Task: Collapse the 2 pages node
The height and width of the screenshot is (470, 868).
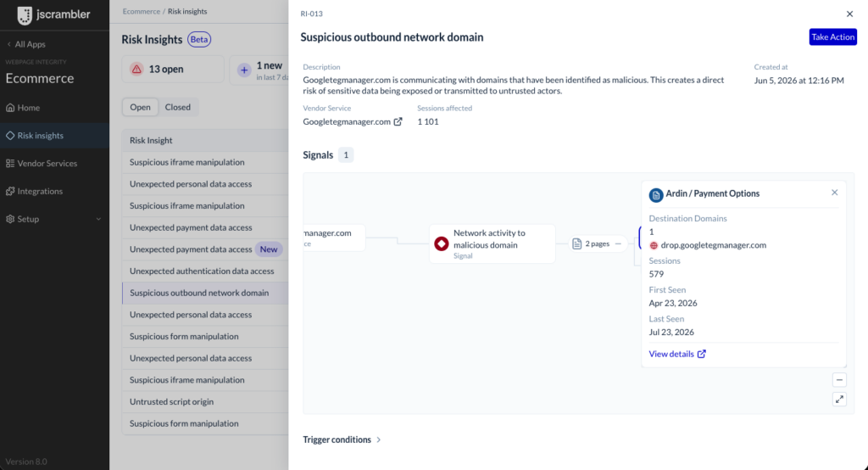Action: point(618,243)
